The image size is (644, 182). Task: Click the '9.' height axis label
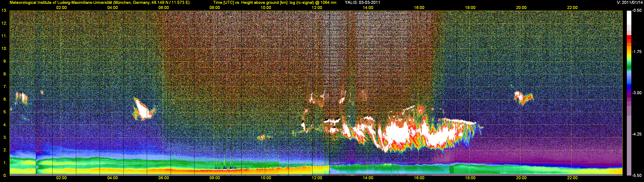pos(5,61)
